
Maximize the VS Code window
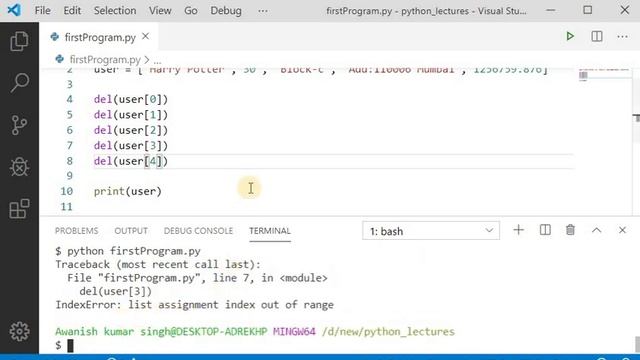(587, 10)
